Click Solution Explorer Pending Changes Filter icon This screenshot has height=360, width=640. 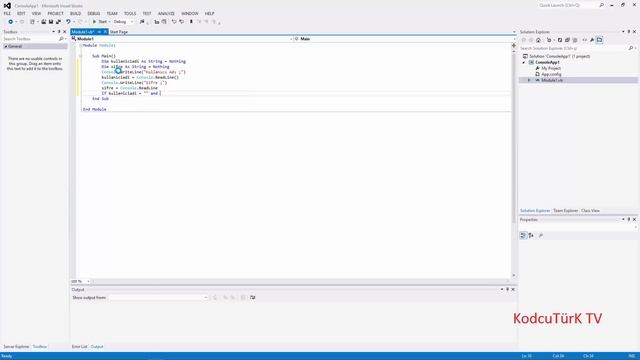549,40
